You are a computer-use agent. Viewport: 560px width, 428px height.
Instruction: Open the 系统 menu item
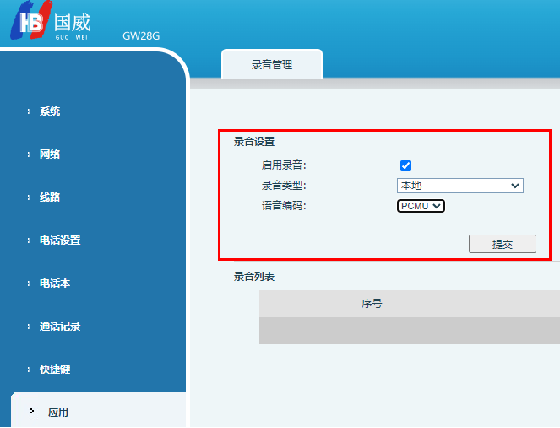click(50, 111)
